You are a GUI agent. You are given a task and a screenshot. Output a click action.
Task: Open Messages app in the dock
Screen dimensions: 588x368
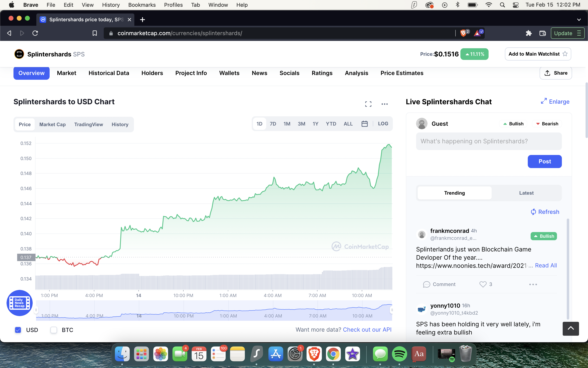(380, 354)
